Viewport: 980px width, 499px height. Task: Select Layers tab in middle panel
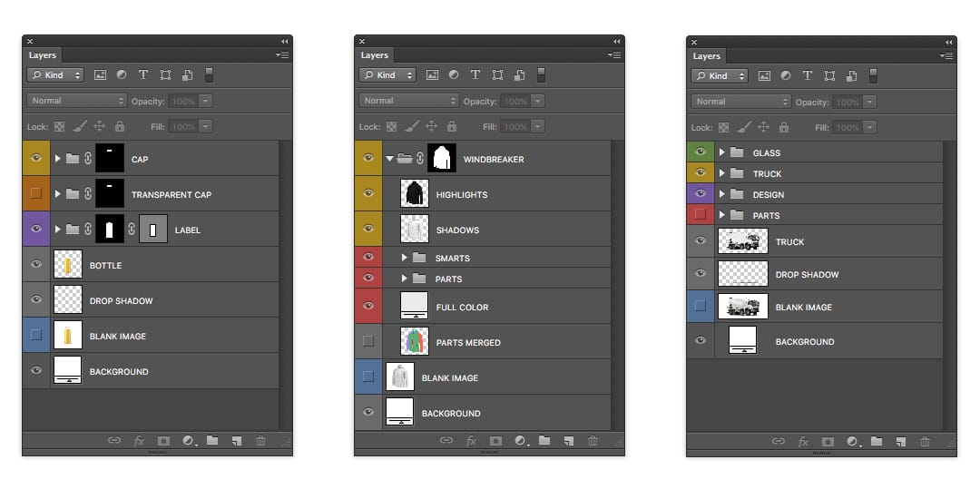[x=375, y=55]
